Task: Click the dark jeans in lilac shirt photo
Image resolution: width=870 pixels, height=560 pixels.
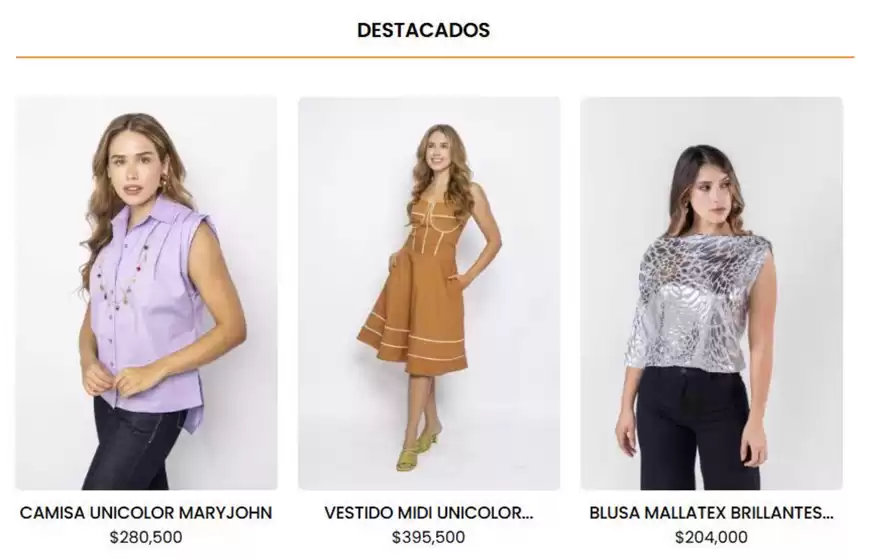Action: [x=133, y=444]
